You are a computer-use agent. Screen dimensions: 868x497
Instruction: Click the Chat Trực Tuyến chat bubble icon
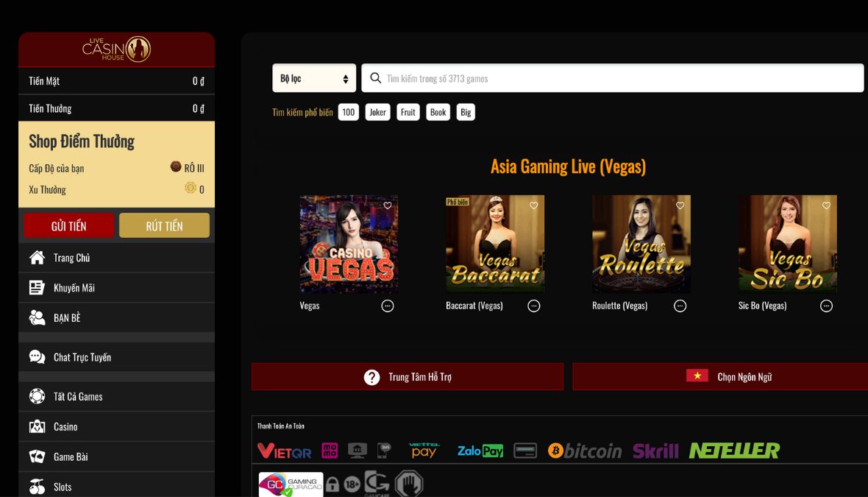[x=36, y=356]
